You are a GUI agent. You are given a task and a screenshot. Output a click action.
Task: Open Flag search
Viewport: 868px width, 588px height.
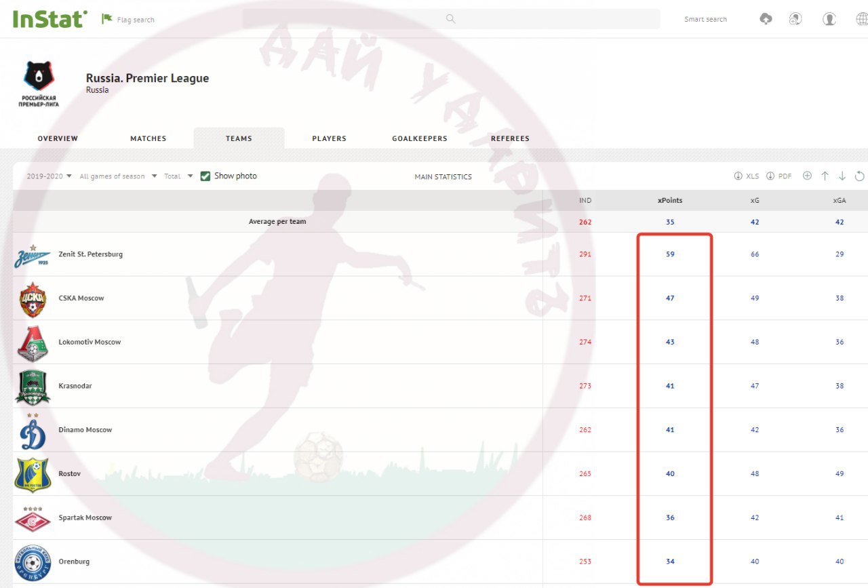tap(128, 20)
